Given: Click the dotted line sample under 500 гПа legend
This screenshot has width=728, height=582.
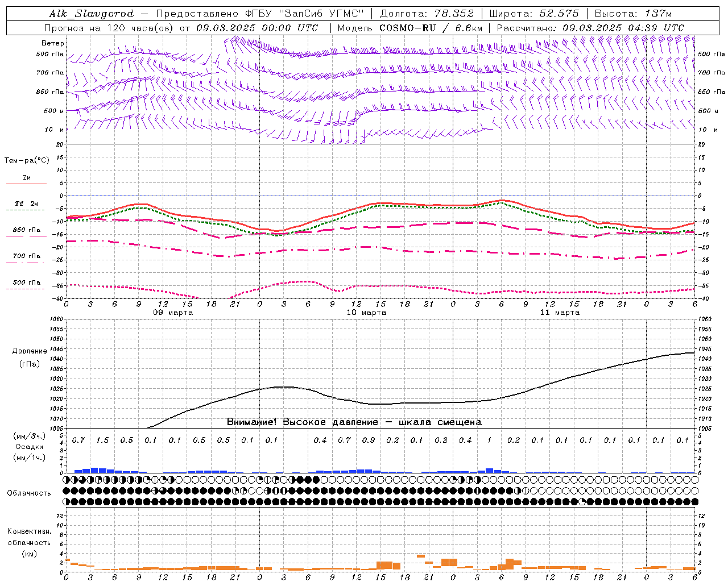Looking at the screenshot, I should click(26, 289).
